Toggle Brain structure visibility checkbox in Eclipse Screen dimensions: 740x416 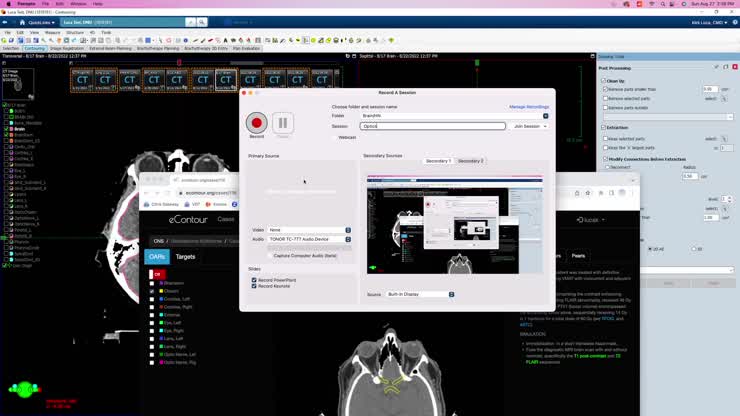(6, 129)
